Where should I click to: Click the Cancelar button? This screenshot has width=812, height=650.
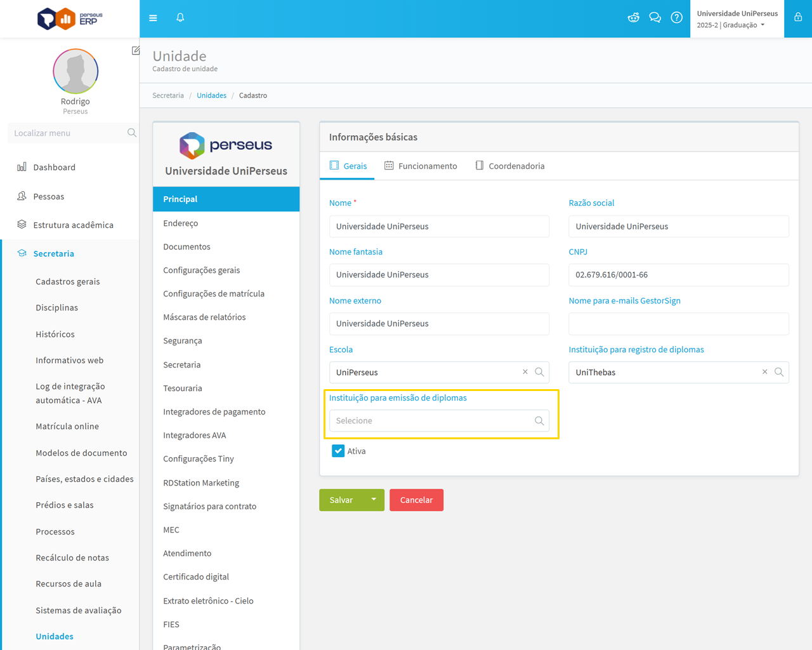coord(416,500)
